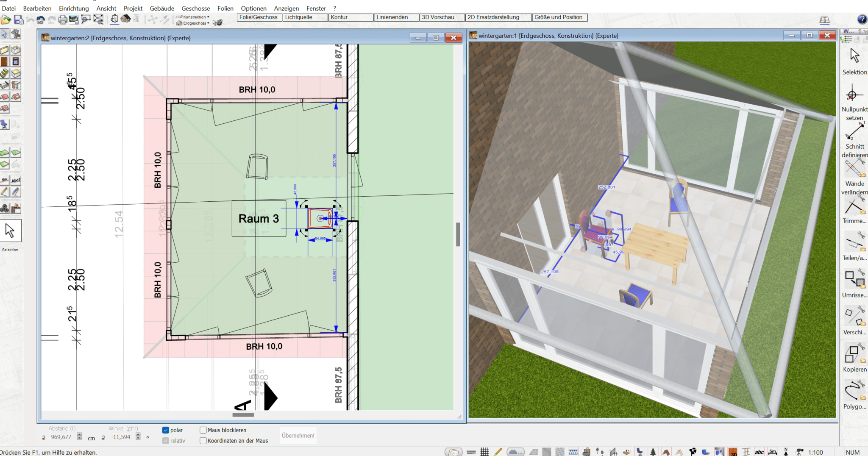
Task: Click the Lichtquelle button
Action: point(299,17)
